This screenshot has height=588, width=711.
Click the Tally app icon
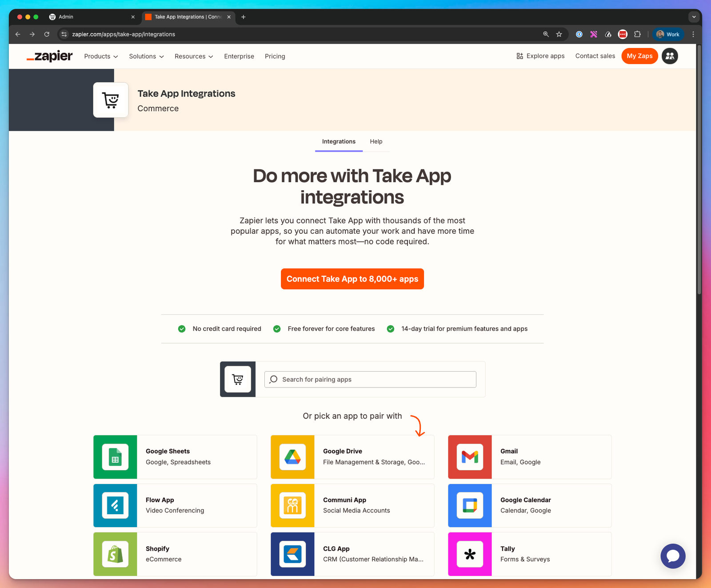coord(470,554)
